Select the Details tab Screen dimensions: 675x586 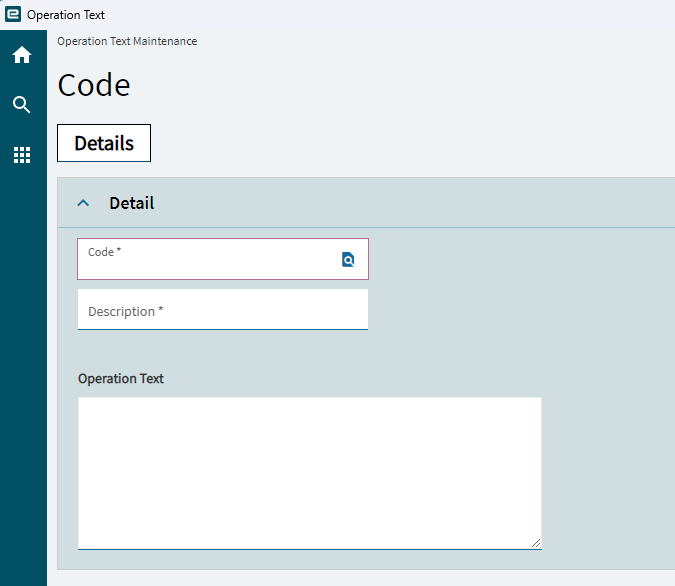[x=104, y=143]
